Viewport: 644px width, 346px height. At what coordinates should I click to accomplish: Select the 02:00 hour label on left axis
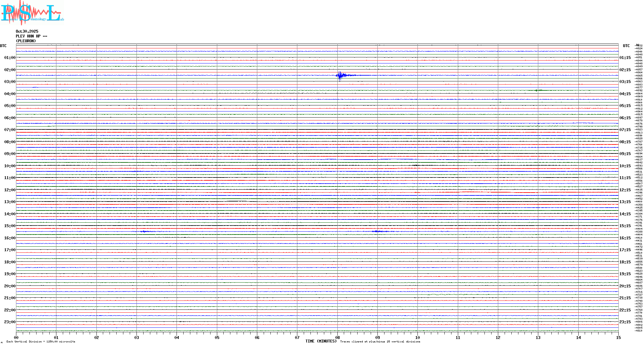tap(10, 70)
